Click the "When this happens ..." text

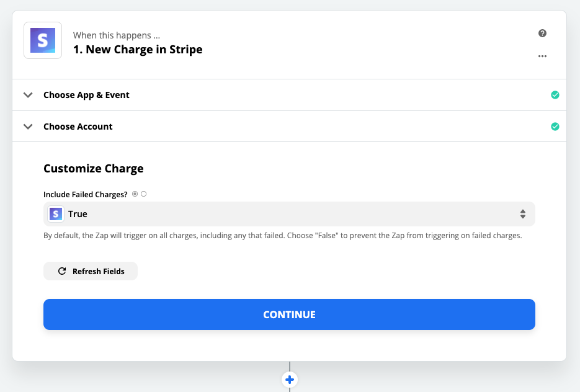[117, 35]
